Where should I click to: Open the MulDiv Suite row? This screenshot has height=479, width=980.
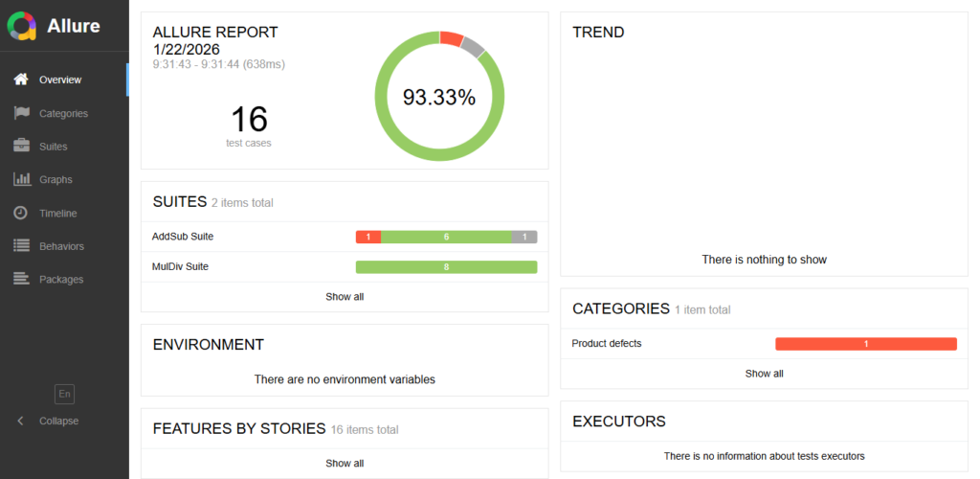point(345,267)
